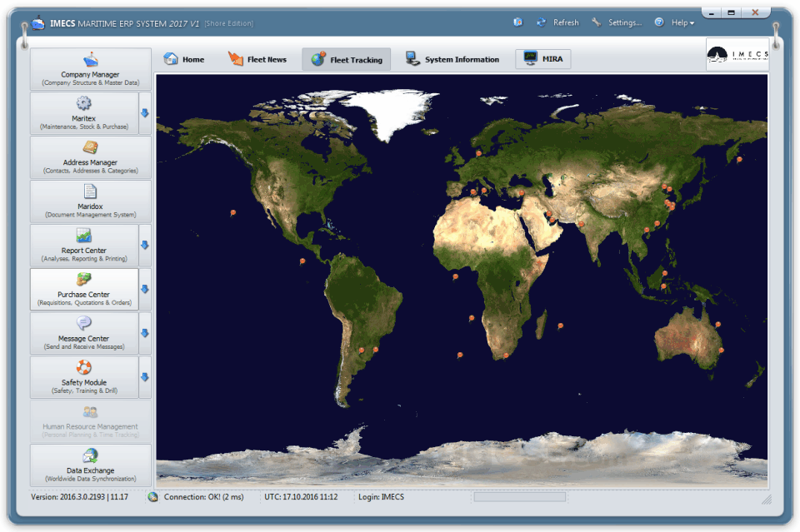
Task: Open the System Information tab
Action: (x=452, y=59)
